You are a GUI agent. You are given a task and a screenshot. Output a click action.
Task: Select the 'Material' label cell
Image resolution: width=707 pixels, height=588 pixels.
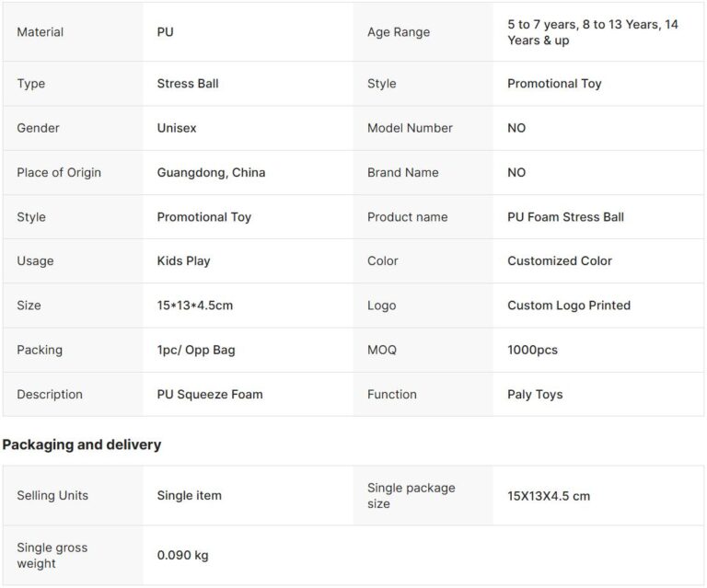[41, 32]
